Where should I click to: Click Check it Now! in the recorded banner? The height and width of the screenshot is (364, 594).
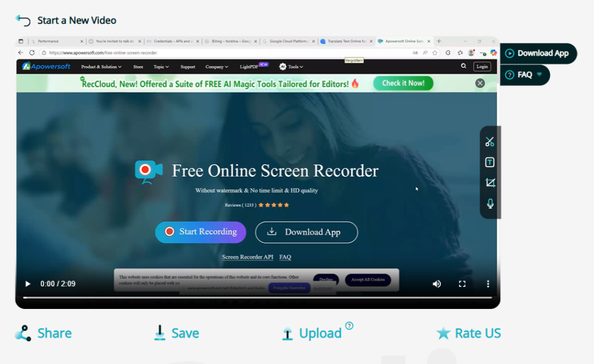coord(403,83)
